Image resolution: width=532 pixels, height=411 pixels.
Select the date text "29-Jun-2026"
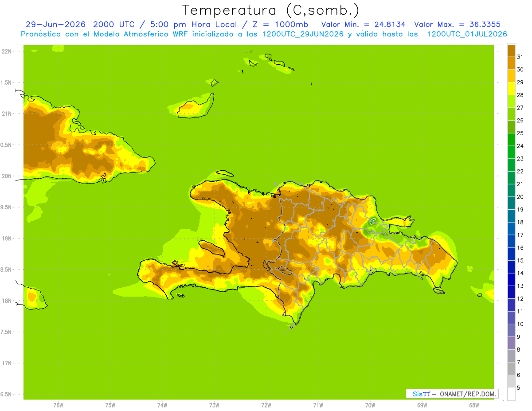(55, 24)
